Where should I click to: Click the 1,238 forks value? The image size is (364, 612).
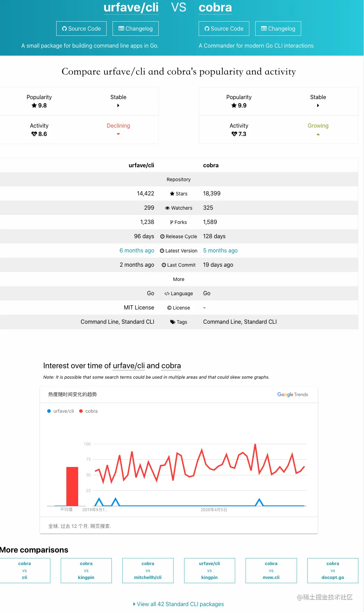click(147, 222)
